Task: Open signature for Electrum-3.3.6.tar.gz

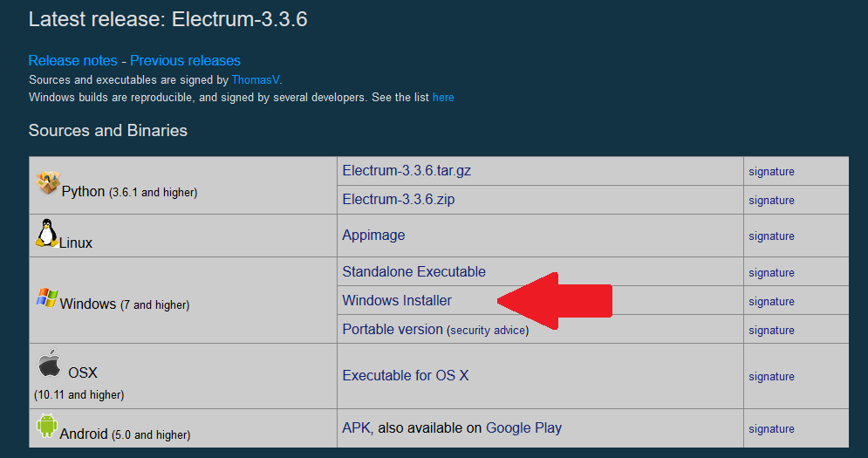Action: (771, 172)
